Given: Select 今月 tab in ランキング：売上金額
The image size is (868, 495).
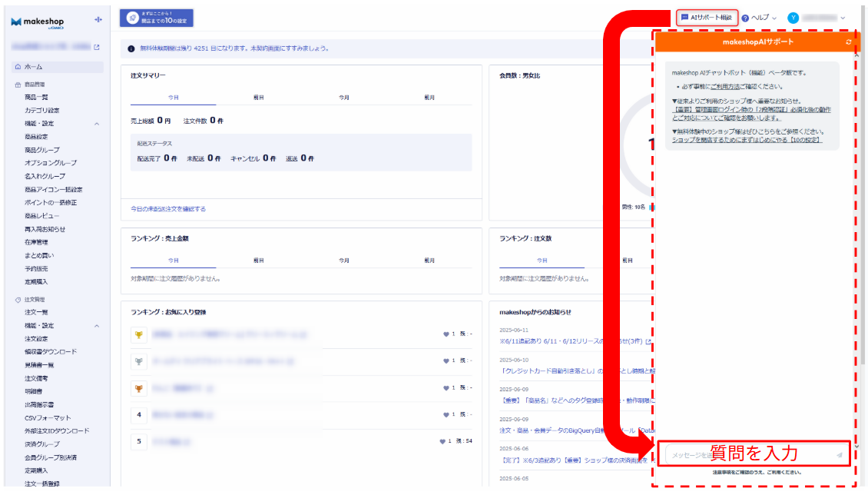Looking at the screenshot, I should click(344, 261).
